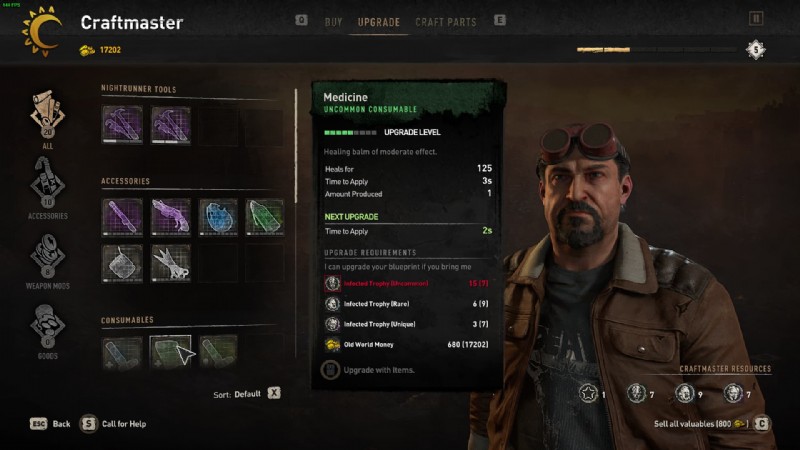Select the highlighted Medicine consumable blueprint
Viewport: 800px width, 450px height.
coord(170,352)
